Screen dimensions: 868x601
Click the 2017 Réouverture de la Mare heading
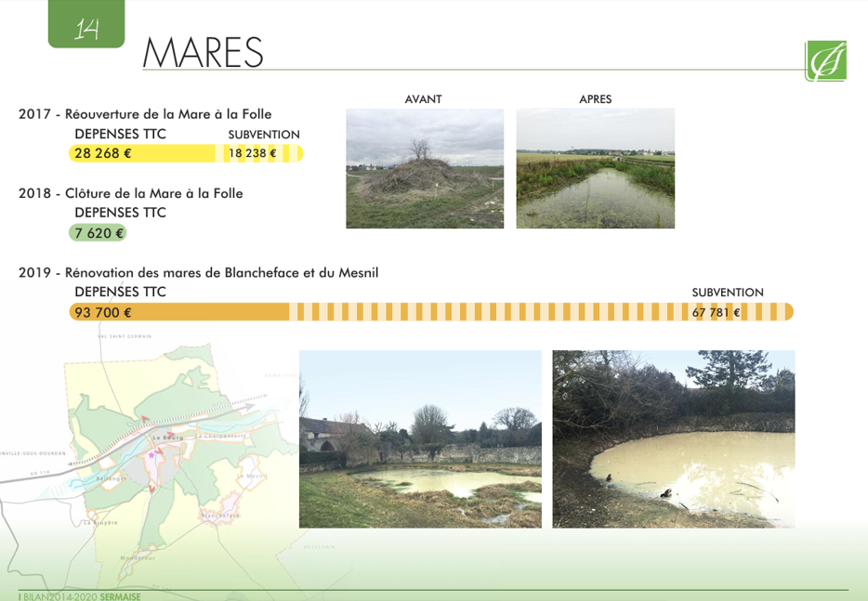click(x=145, y=114)
